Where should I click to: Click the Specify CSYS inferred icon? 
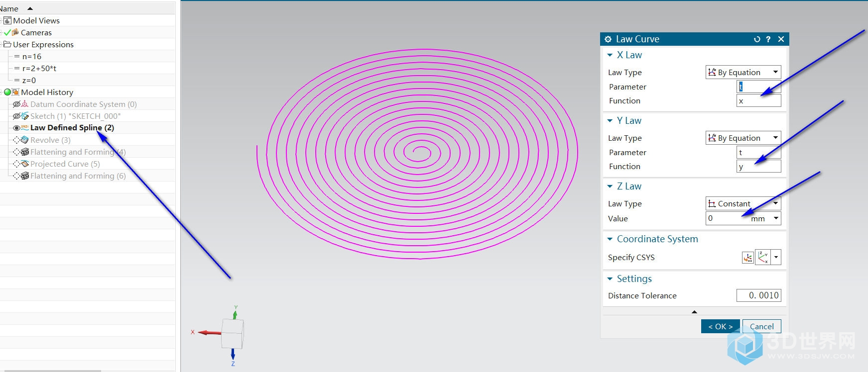pos(762,257)
